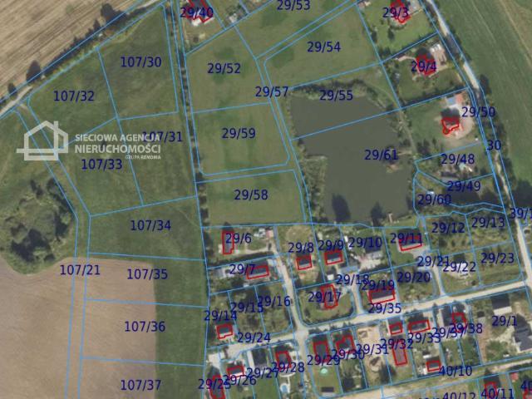The height and width of the screenshot is (399, 532).
Task: Click parcel label 29/40
Action: [x=196, y=12]
